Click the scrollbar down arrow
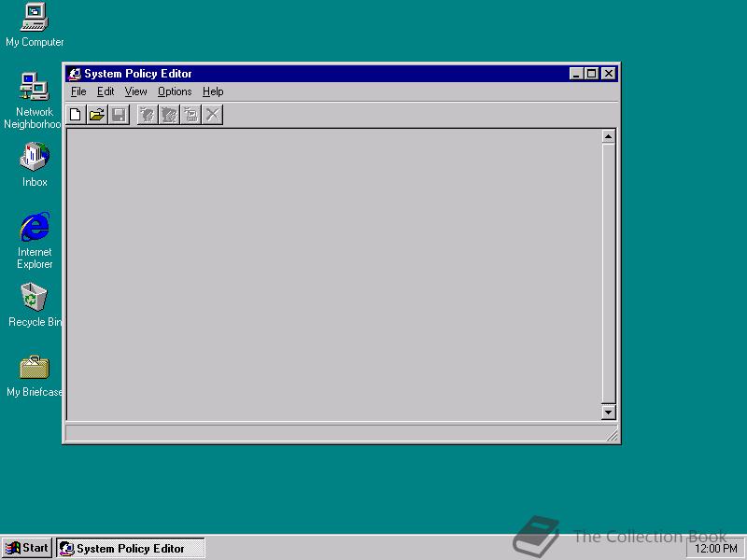Viewport: 747px width, 560px height. coord(609,412)
